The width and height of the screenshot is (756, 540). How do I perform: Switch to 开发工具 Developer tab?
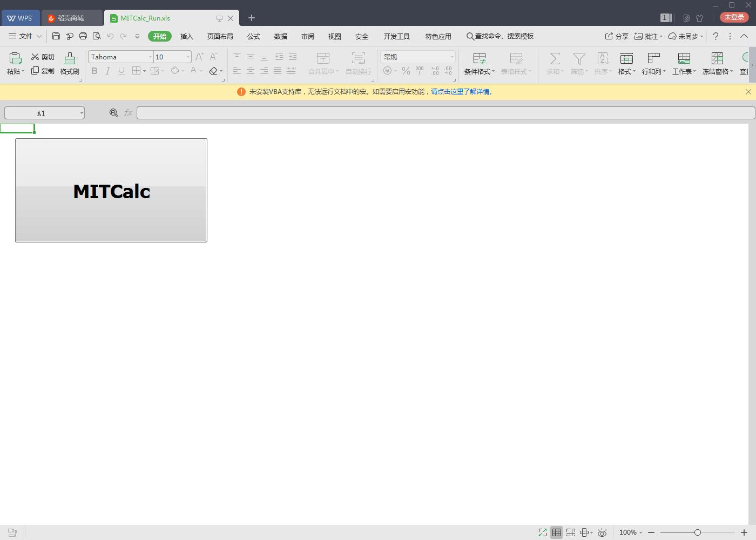397,36
